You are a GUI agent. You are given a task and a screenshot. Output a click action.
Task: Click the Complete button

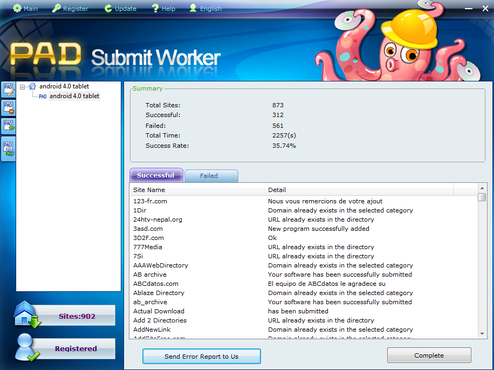coord(429,355)
